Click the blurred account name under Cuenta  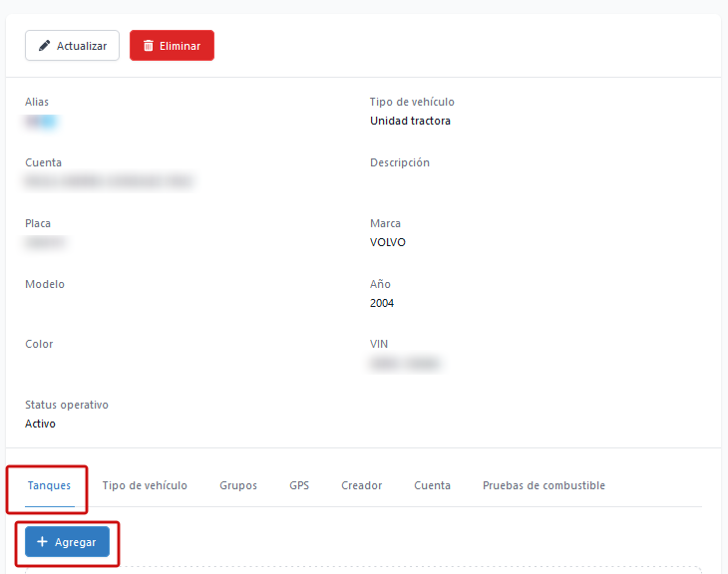(109, 181)
